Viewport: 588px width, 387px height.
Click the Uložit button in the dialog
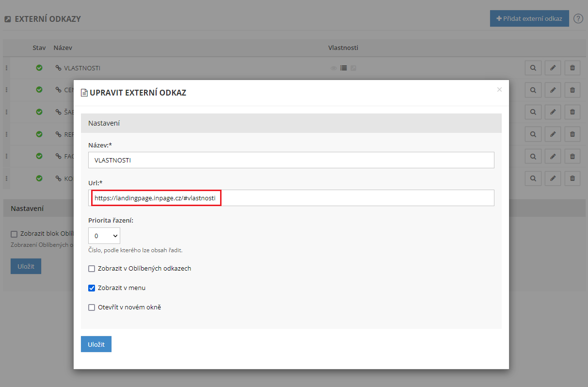(x=96, y=344)
